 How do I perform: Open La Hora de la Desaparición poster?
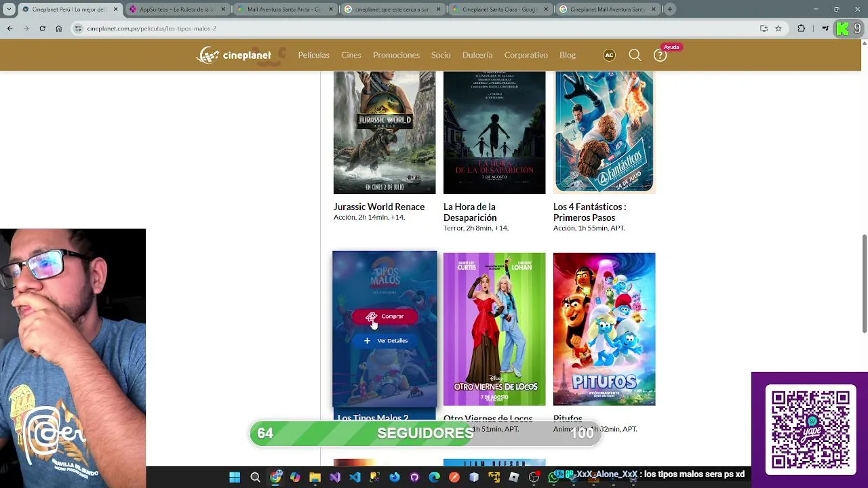coord(494,132)
